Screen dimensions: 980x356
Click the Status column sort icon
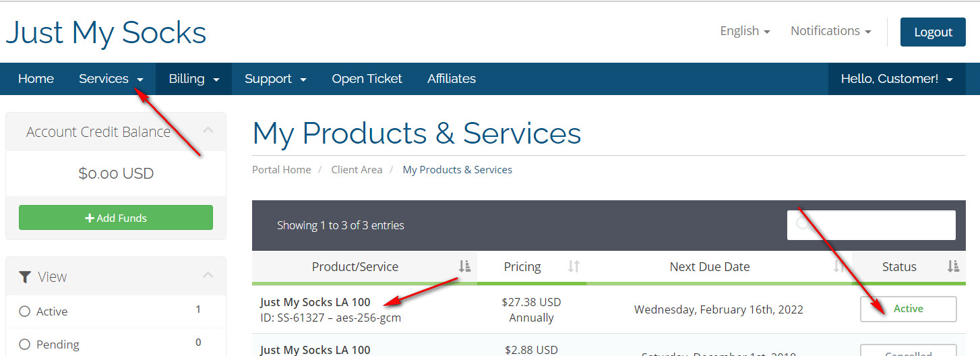click(952, 267)
